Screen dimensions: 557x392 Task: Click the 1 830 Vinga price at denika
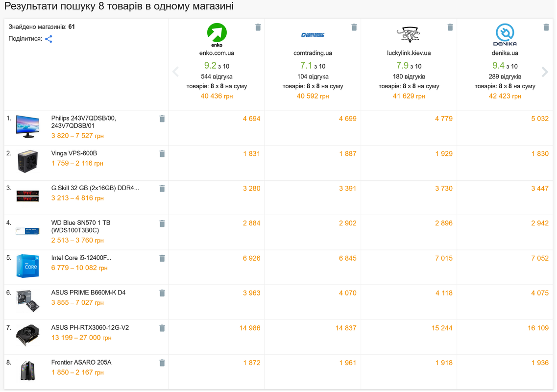pyautogui.click(x=541, y=154)
